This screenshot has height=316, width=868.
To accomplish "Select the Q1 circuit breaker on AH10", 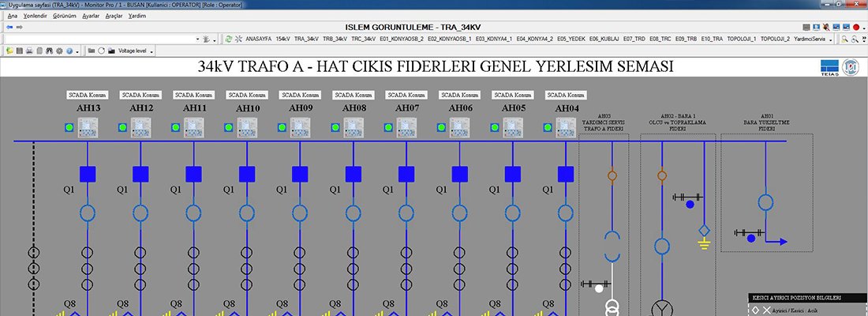I will coord(247,174).
